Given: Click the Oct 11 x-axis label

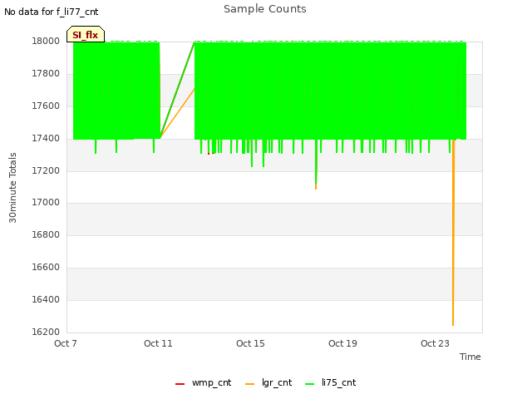Looking at the screenshot, I should 158,343.
